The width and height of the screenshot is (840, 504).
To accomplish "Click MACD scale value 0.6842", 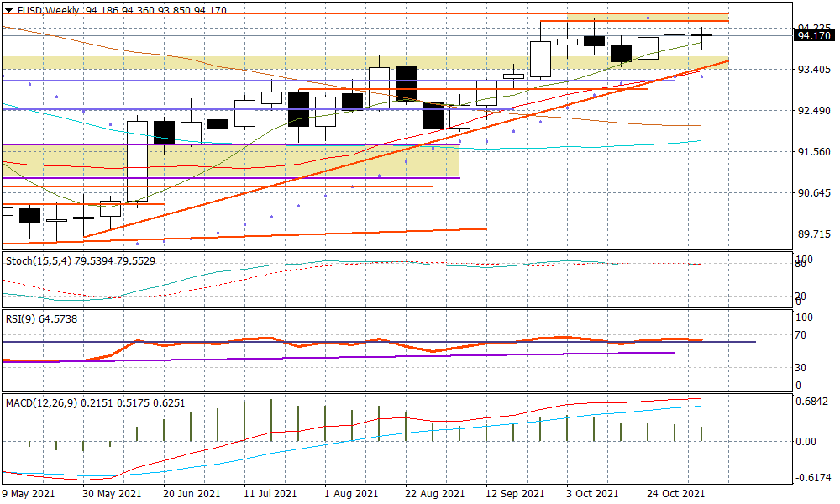I will coord(813,402).
